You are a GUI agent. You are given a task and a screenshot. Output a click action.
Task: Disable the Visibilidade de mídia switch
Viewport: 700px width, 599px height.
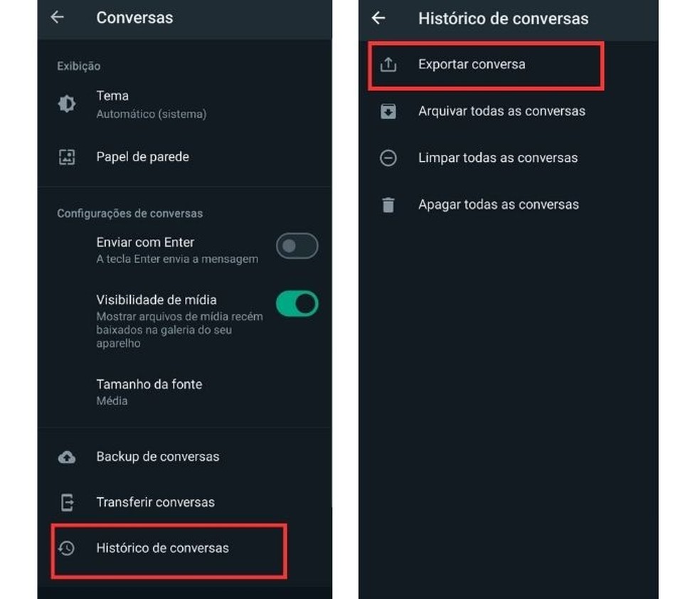tap(297, 304)
